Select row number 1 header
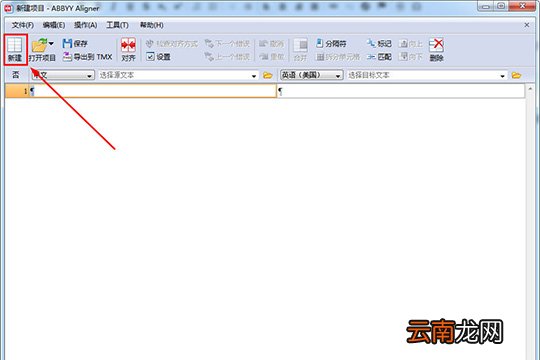Image resolution: width=540 pixels, height=360 pixels. click(17, 91)
